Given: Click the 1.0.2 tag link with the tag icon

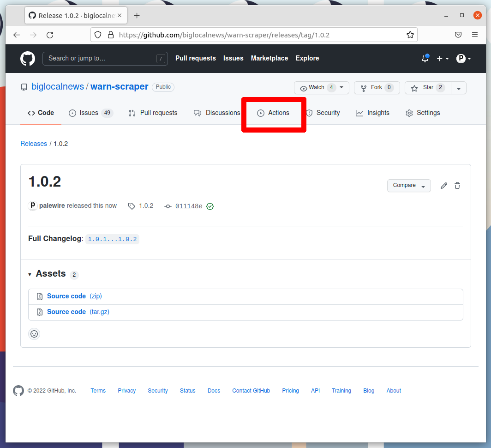Looking at the screenshot, I should pyautogui.click(x=141, y=206).
